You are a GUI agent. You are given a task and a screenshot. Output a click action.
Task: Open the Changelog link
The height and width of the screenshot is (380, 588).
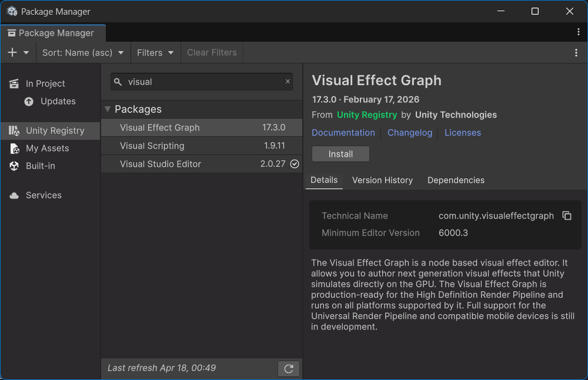point(409,133)
